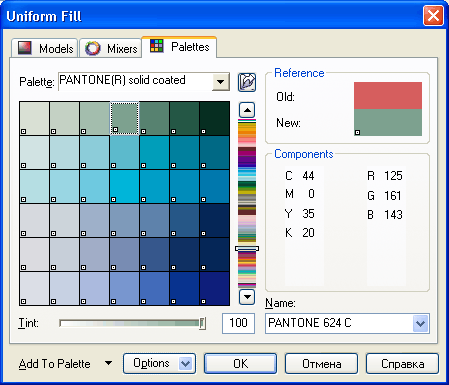The height and width of the screenshot is (385, 449).
Task: Click the Y value 35
Action: coord(308,214)
